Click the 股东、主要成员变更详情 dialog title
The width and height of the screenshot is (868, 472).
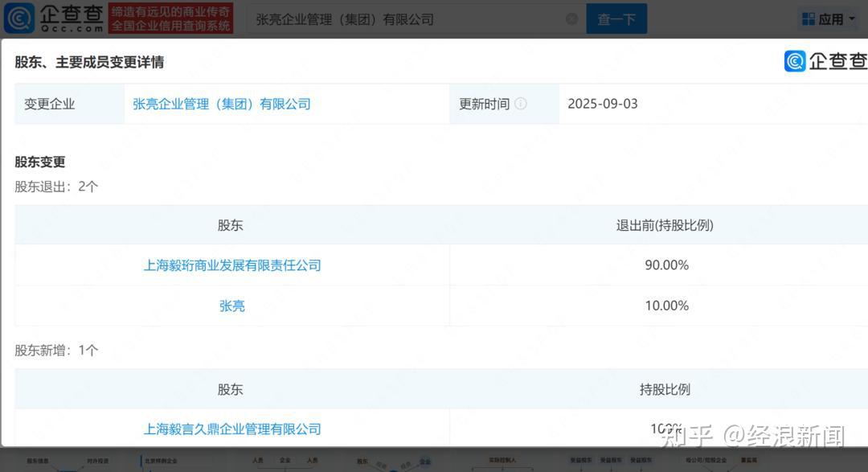89,62
